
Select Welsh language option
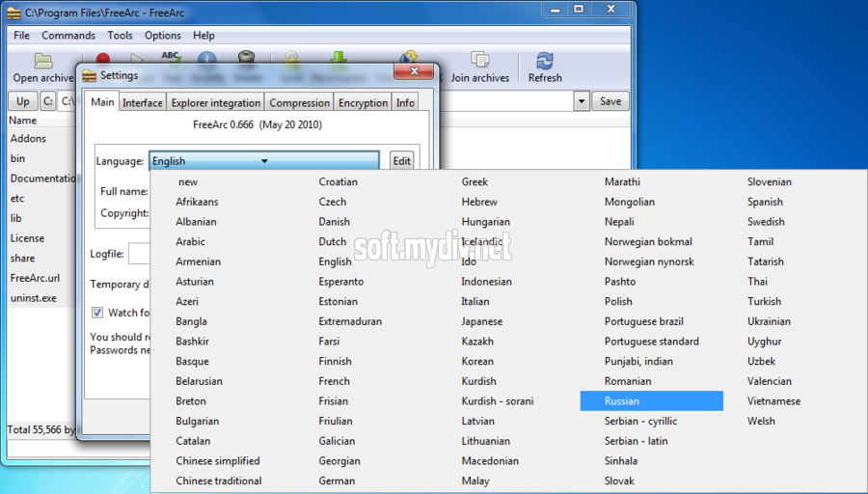(x=761, y=421)
